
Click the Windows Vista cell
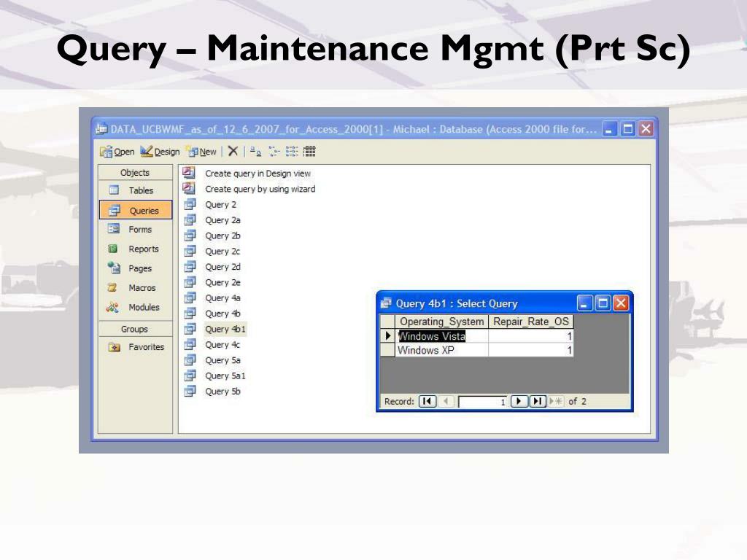(441, 336)
